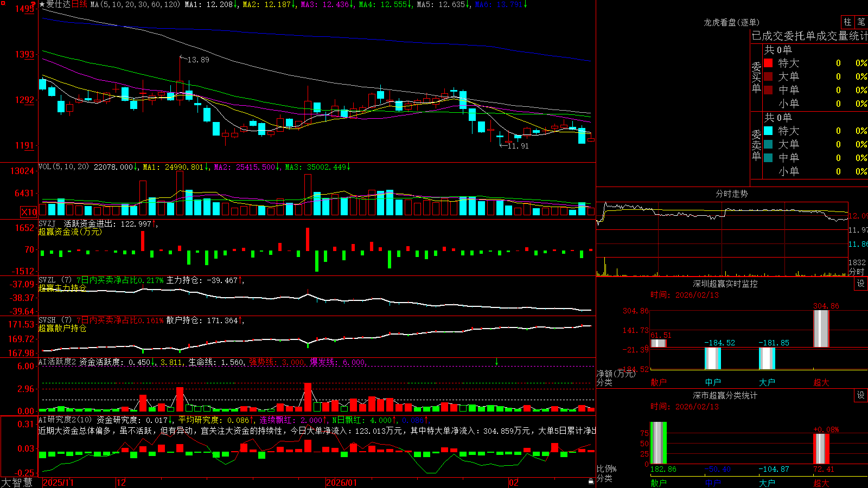Click the 超大 bar valued 304.86
This screenshot has height=488, width=868.
click(x=821, y=329)
